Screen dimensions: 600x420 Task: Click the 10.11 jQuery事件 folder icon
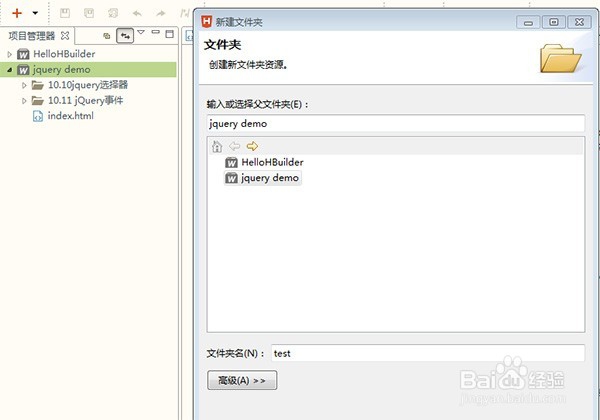point(38,101)
